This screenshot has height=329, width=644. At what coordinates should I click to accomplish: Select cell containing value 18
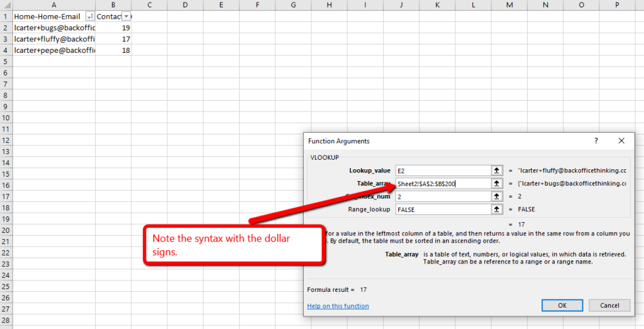[x=113, y=50]
